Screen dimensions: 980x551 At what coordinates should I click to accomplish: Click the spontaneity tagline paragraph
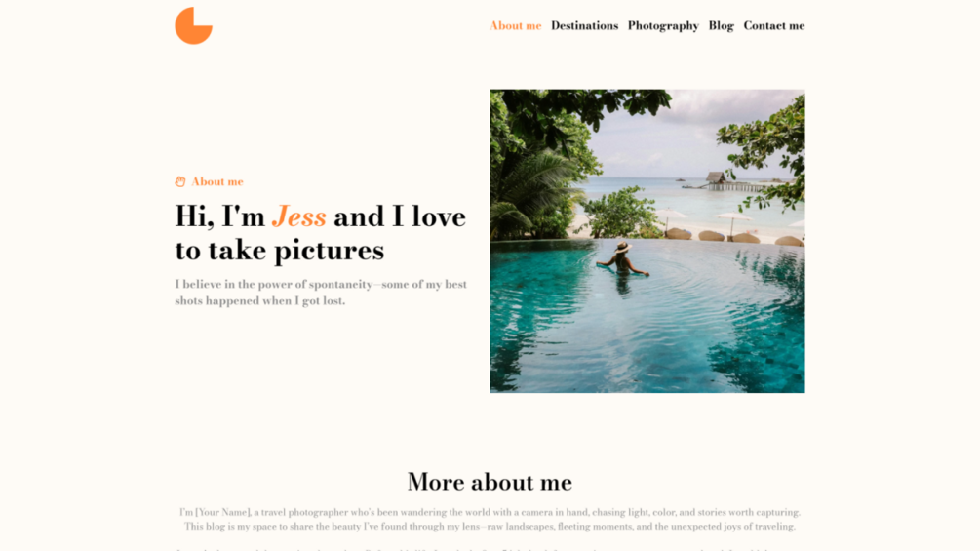coord(321,293)
